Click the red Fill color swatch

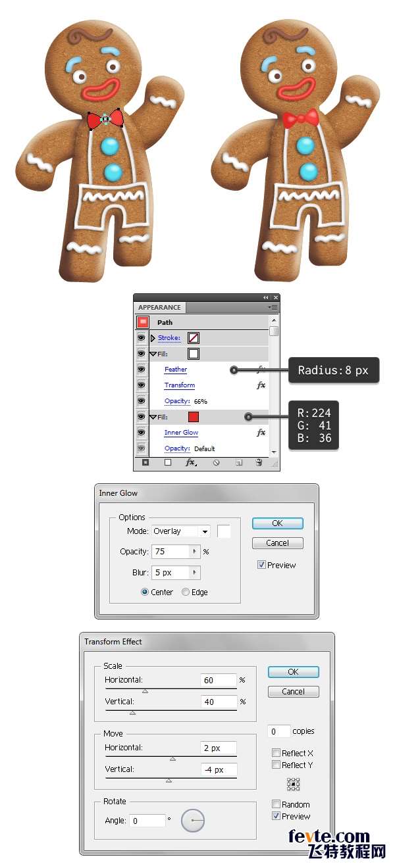pyautogui.click(x=194, y=417)
